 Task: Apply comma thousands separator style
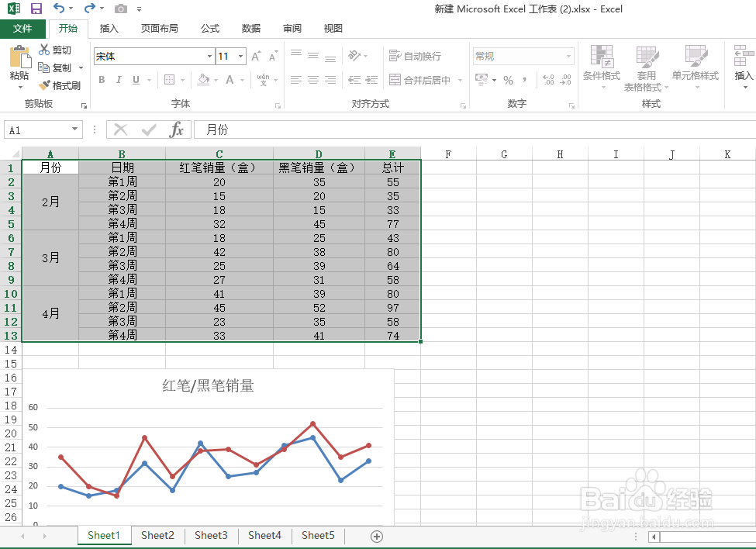(524, 80)
